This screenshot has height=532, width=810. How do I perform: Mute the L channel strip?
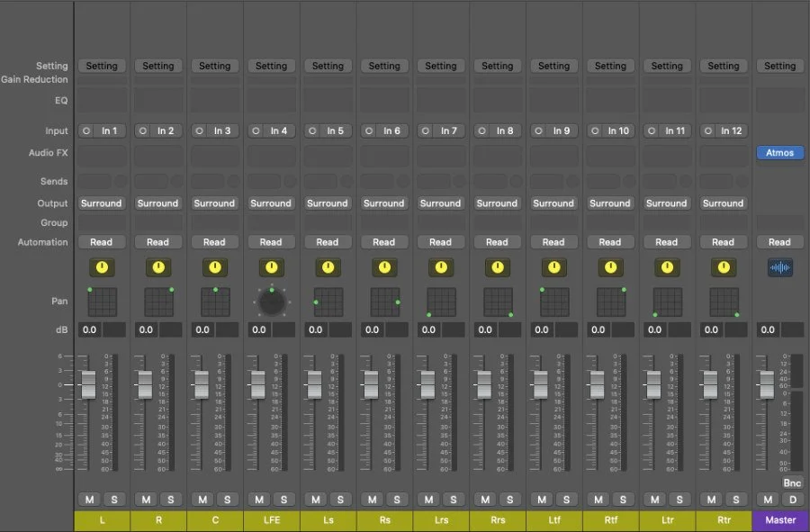(89, 500)
